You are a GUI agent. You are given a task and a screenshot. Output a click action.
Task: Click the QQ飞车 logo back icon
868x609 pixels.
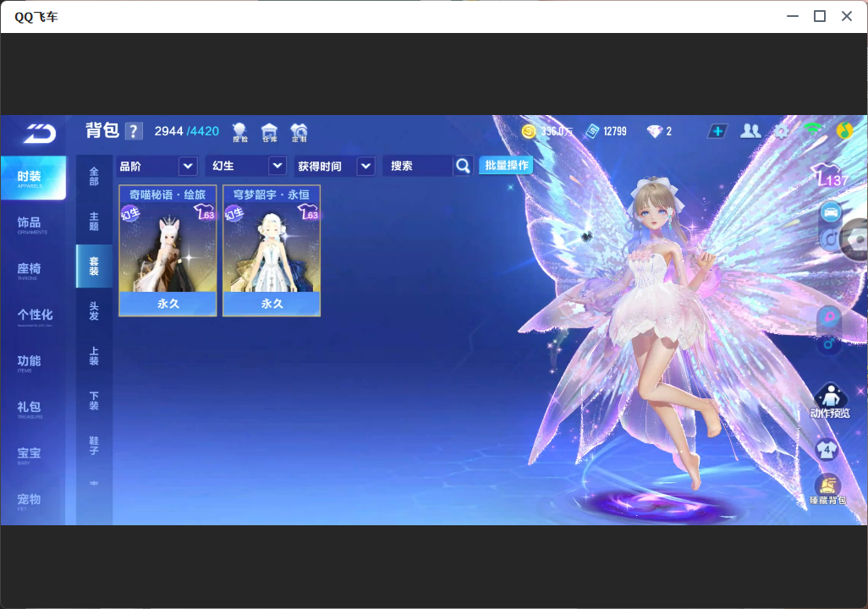tap(40, 134)
